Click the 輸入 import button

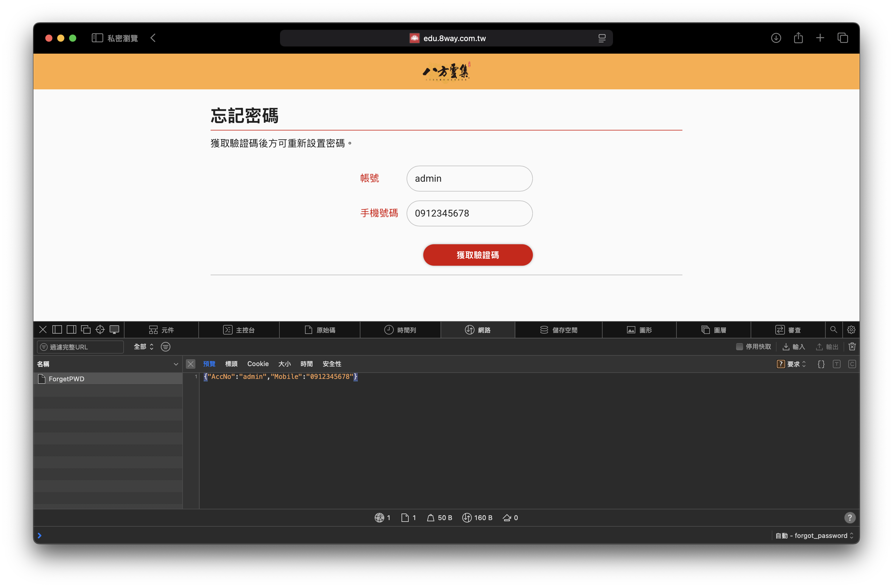click(x=794, y=346)
